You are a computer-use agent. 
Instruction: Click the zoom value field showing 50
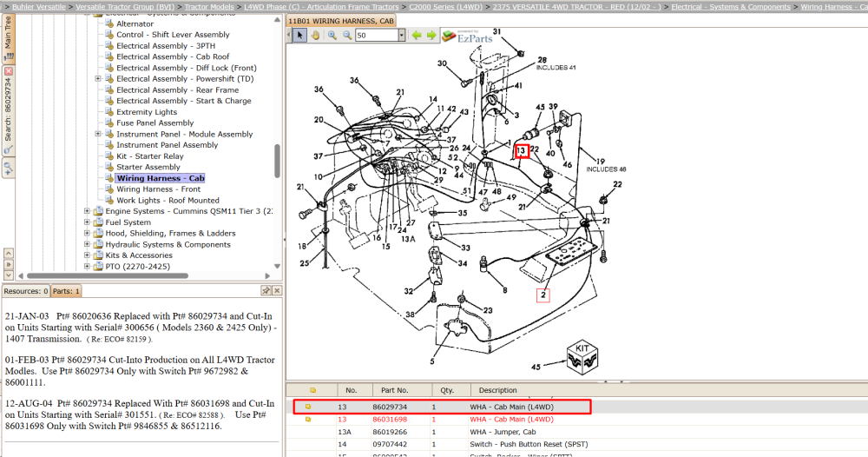point(377,36)
